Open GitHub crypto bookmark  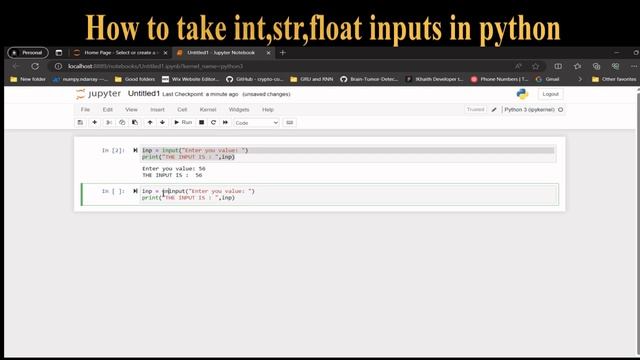254,79
